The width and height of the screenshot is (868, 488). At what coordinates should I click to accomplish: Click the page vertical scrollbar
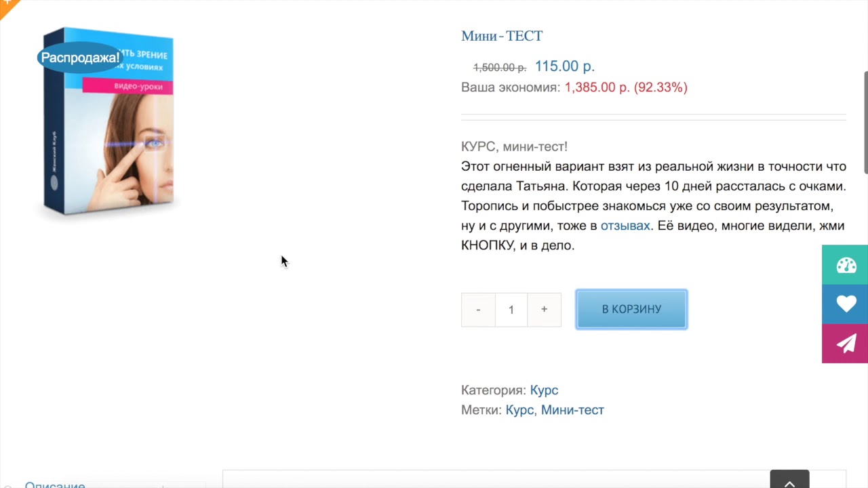865,122
